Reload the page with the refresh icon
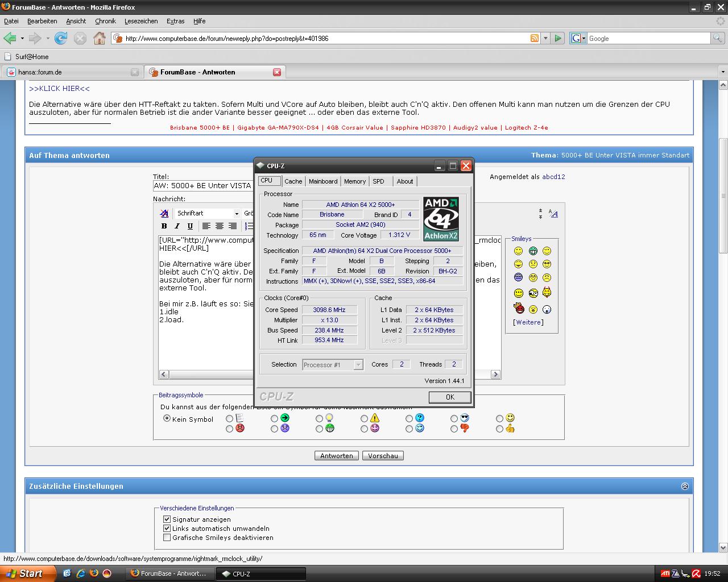 click(x=61, y=38)
